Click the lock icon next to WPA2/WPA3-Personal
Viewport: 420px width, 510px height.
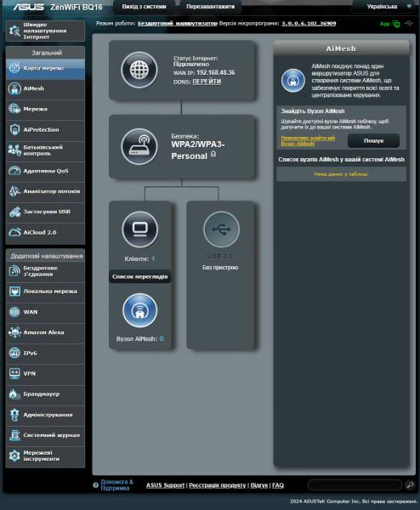[213, 154]
